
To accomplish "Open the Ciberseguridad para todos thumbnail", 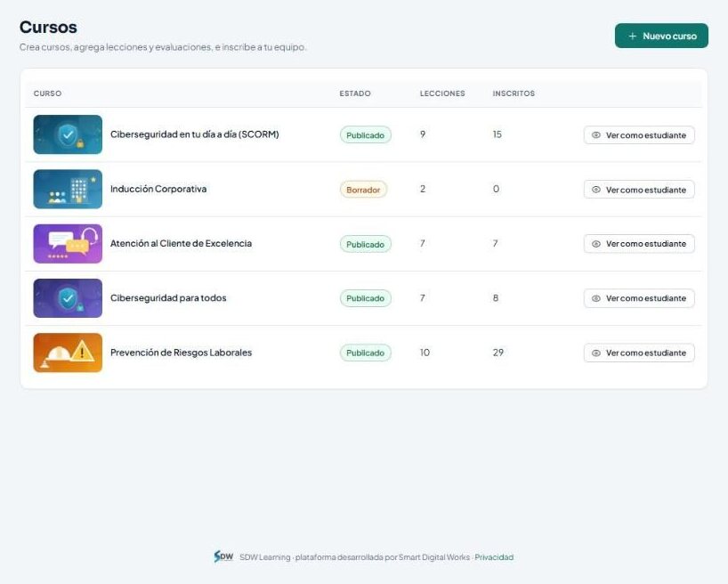I will [x=68, y=298].
